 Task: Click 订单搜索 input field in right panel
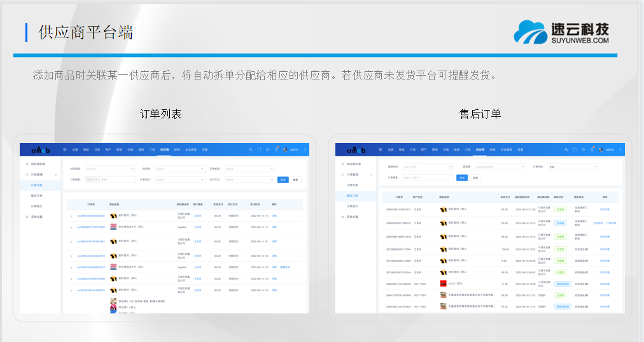coord(428,177)
